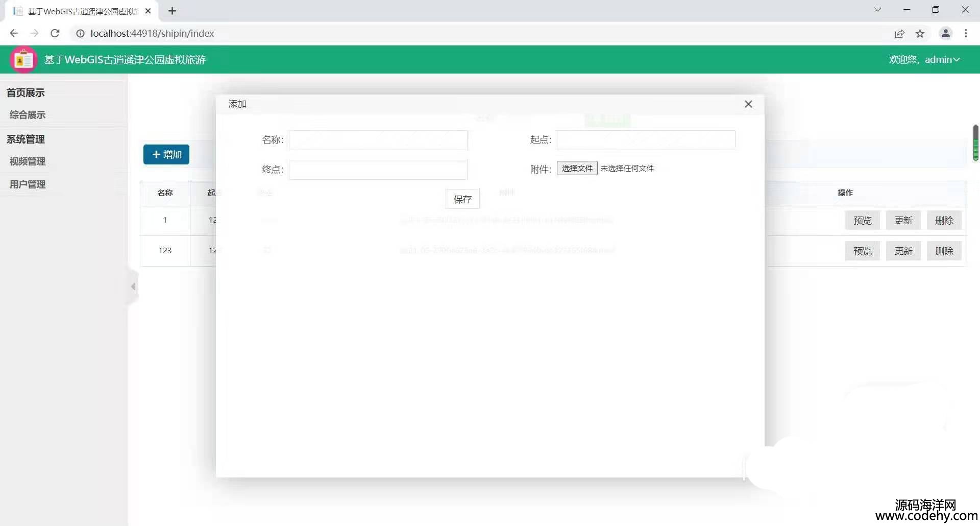Click 选择文件 to choose attachment

click(577, 169)
